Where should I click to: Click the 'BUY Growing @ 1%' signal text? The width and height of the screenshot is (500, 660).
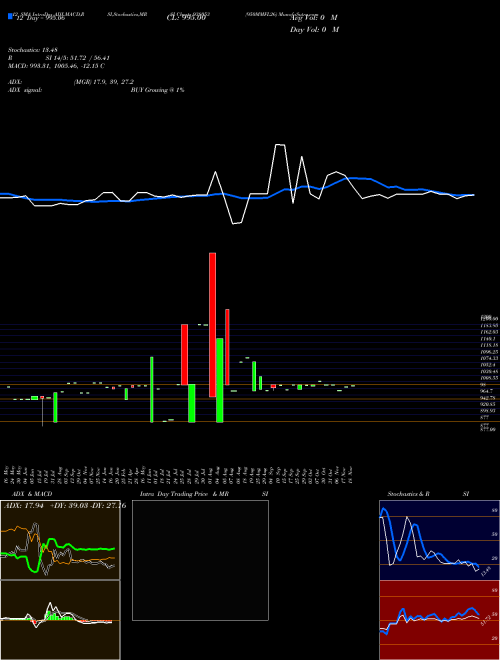click(x=157, y=90)
